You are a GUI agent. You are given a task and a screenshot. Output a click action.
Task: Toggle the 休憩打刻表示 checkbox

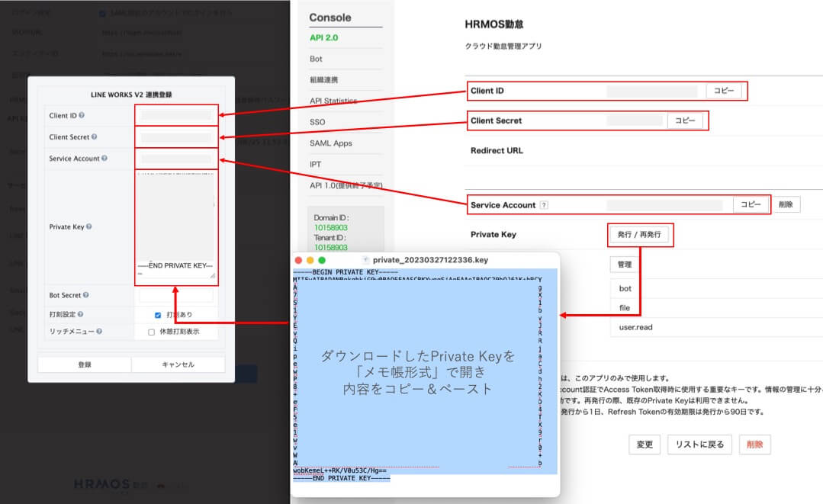(151, 332)
